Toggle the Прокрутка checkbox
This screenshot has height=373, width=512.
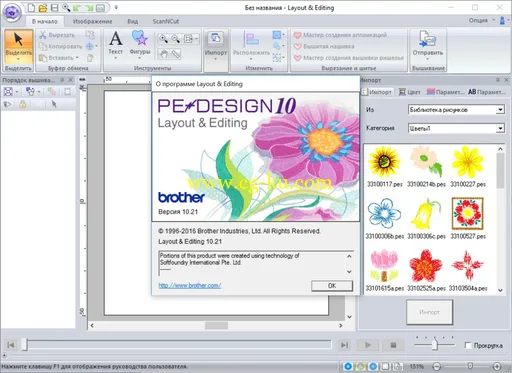click(468, 345)
